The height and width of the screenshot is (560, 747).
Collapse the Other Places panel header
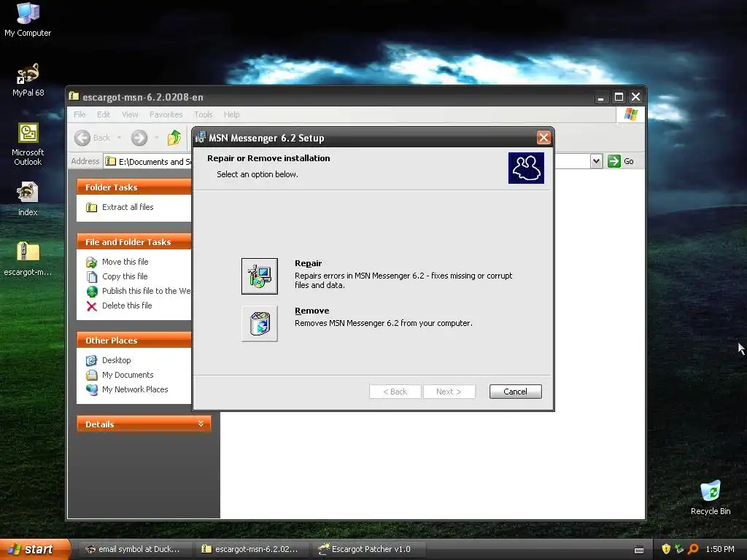click(x=134, y=341)
